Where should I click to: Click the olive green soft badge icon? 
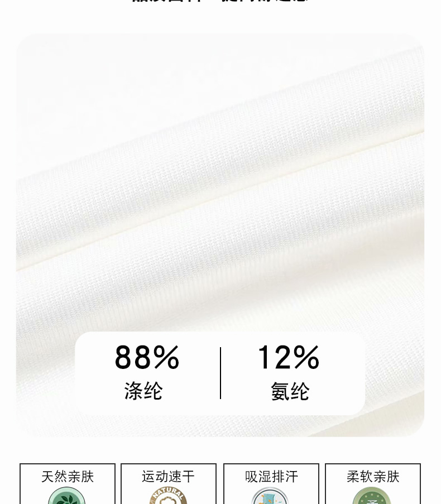pyautogui.click(x=372, y=496)
